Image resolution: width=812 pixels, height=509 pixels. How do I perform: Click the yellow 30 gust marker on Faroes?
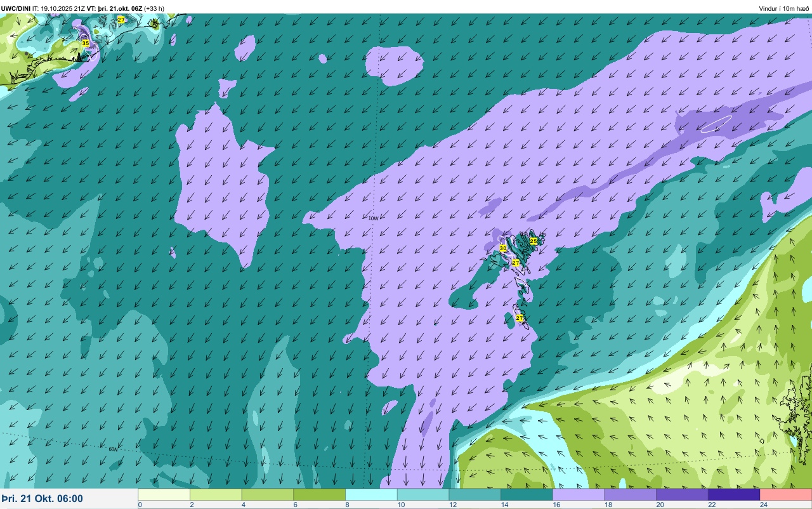pos(503,248)
